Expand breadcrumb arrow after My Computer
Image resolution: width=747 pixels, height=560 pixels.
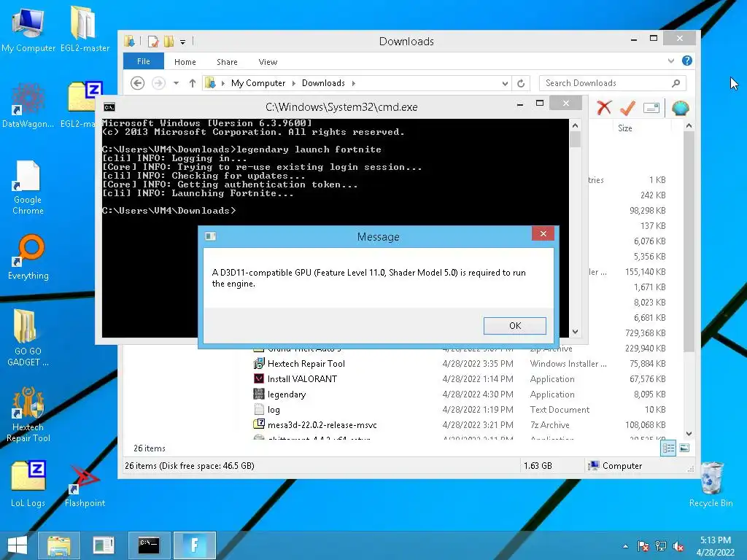293,83
